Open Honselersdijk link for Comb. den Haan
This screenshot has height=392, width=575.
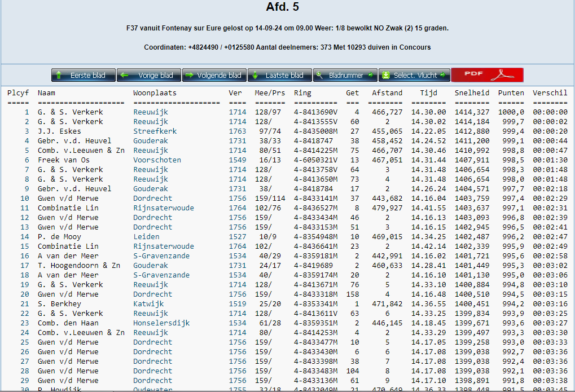pyautogui.click(x=161, y=323)
